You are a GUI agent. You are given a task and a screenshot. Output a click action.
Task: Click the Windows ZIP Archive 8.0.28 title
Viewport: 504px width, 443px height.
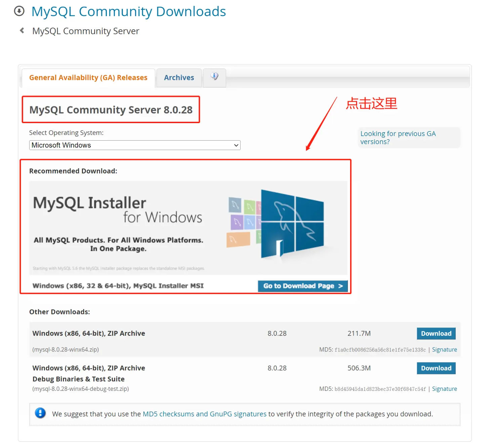click(89, 334)
